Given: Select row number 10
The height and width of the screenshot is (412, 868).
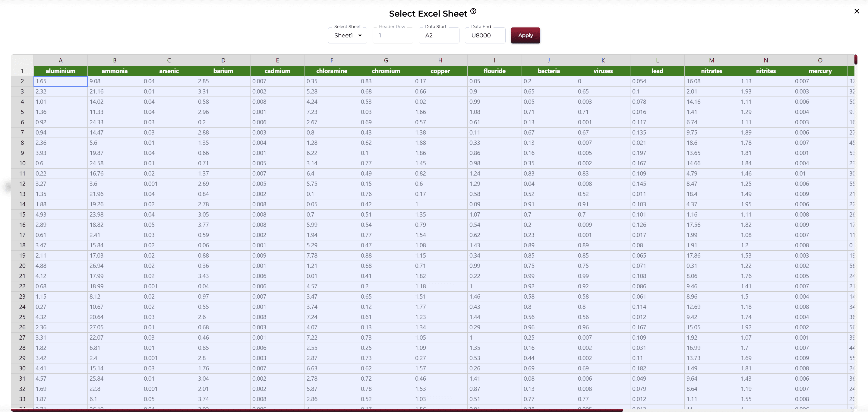Looking at the screenshot, I should [x=22, y=163].
